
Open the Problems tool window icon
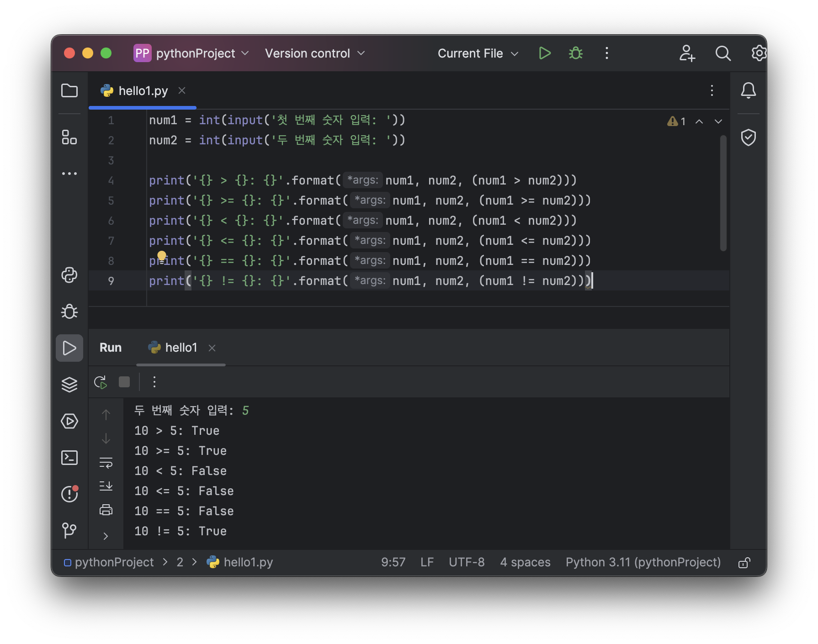tap(69, 494)
